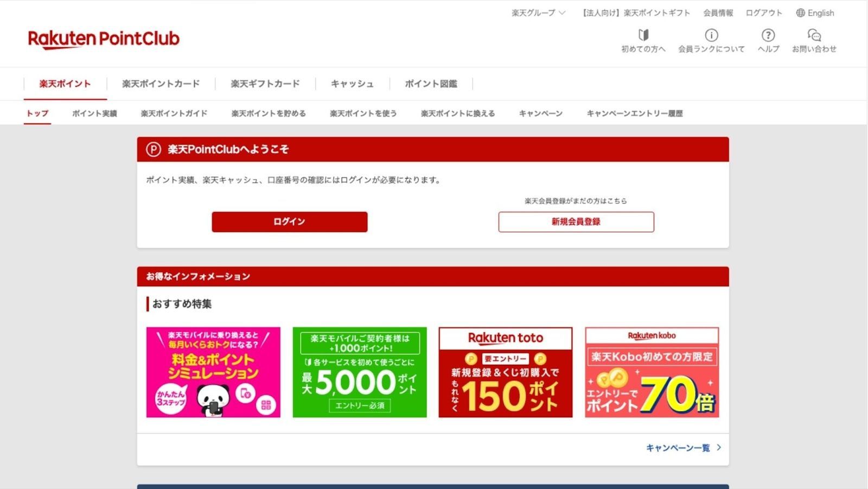Click the 会員ランクについて info icon

711,35
